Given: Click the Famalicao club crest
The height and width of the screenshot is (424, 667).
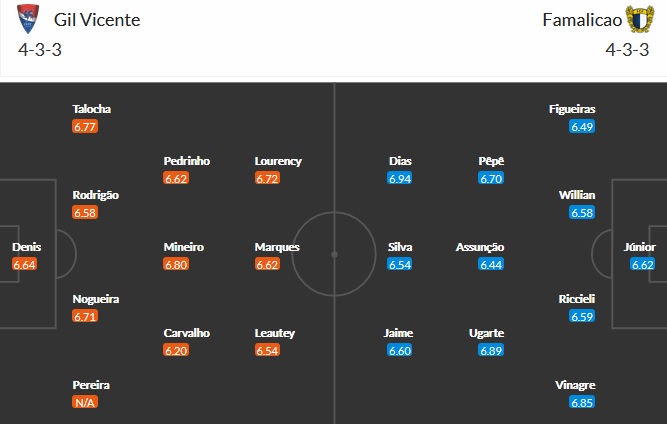Looking at the screenshot, I should point(639,19).
